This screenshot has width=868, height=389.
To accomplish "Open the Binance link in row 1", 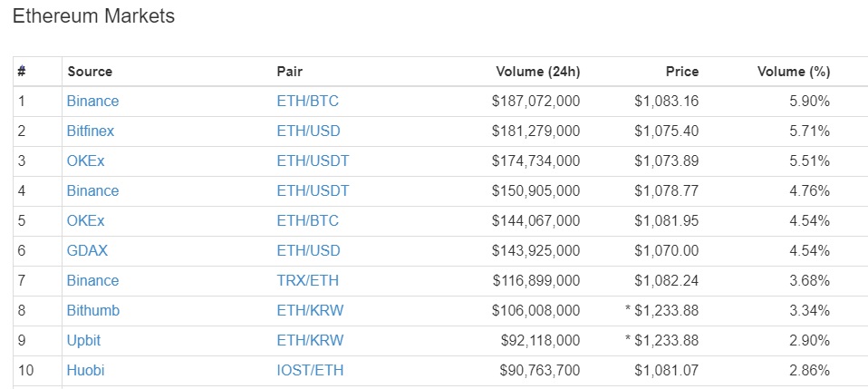I will point(92,102).
